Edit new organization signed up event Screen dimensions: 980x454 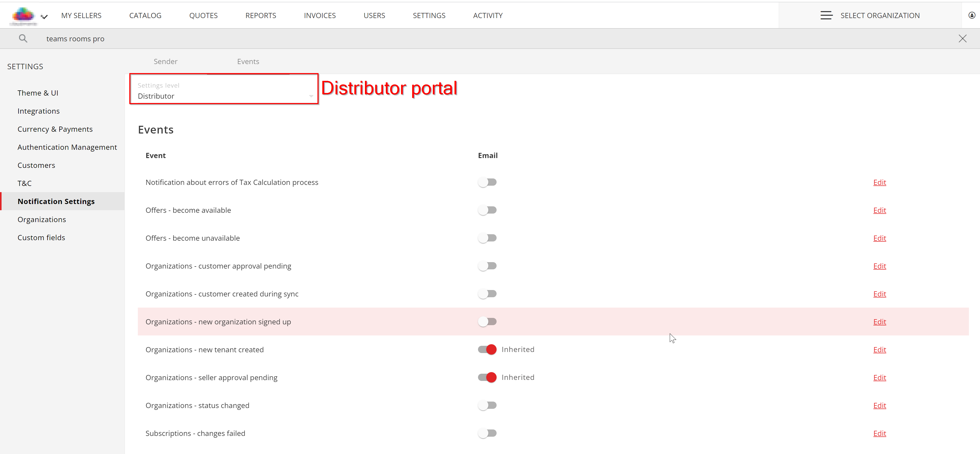(x=880, y=322)
